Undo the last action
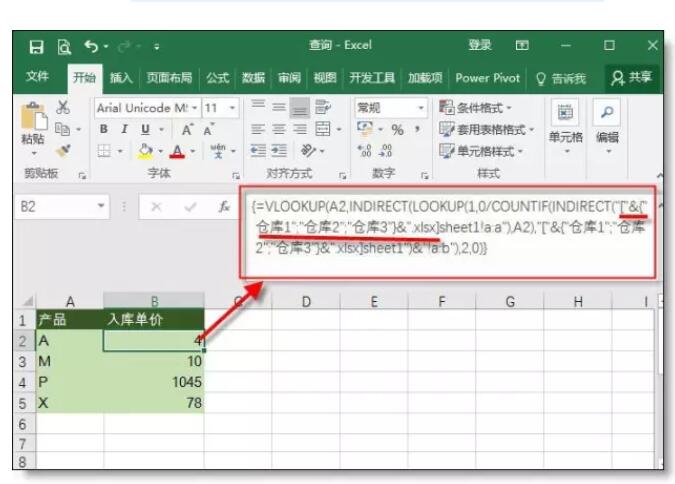Screen dimensions: 675x484 [x=91, y=46]
